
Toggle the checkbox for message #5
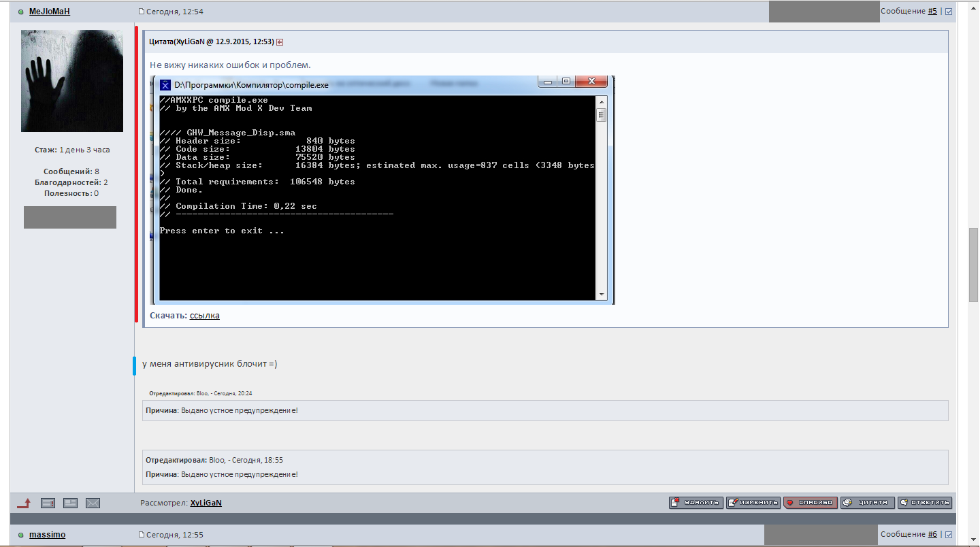949,12
